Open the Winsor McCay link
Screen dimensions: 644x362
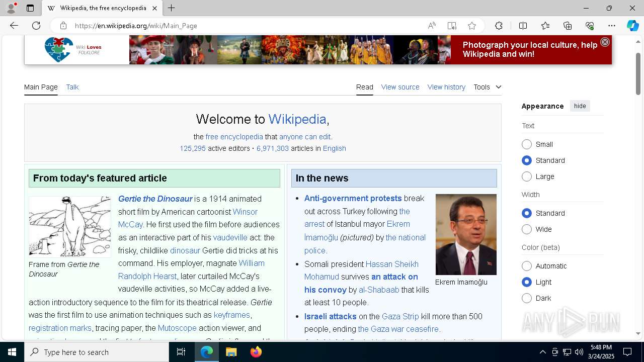tap(188, 218)
